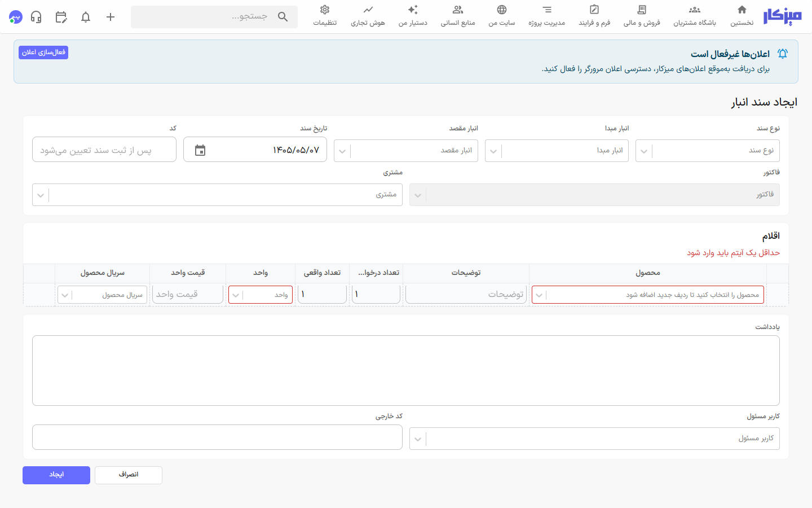812x508 pixels.
Task: Click the قیمت واحد price field
Action: [188, 294]
